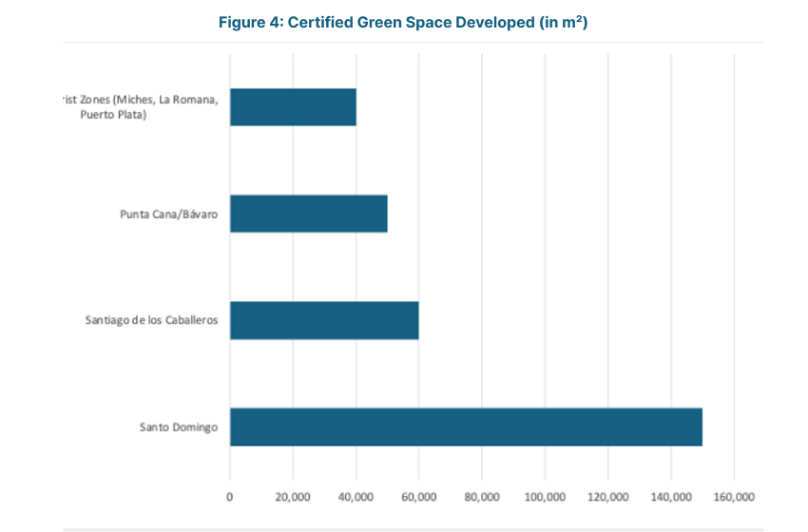This screenshot has width=808, height=532.
Task: Select the Santiago de los Caballeros label
Action: [151, 320]
